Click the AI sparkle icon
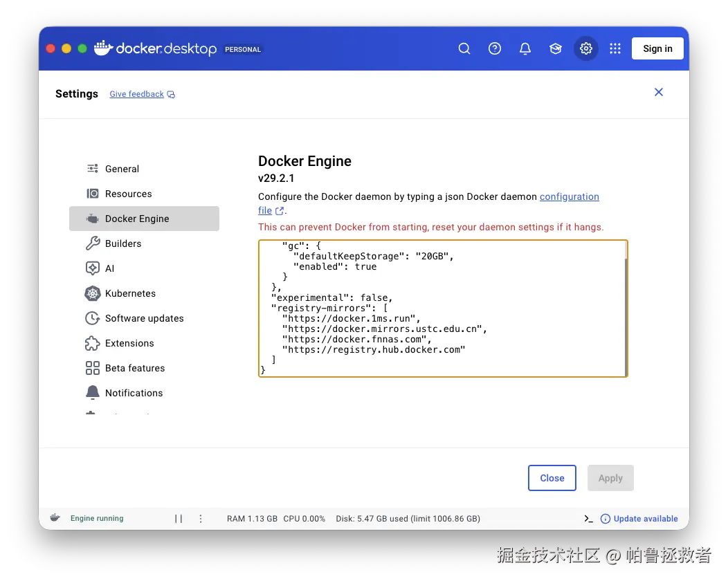 coord(93,268)
